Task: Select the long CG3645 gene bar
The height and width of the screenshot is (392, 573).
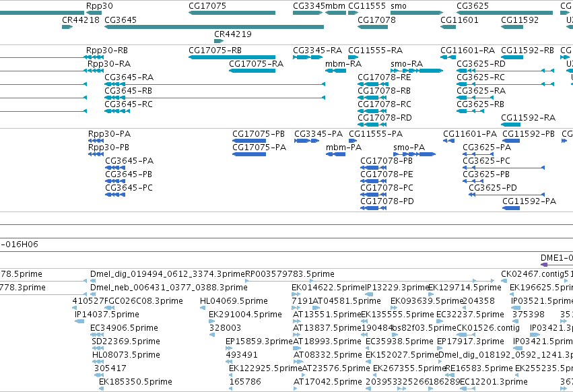Action: click(214, 27)
